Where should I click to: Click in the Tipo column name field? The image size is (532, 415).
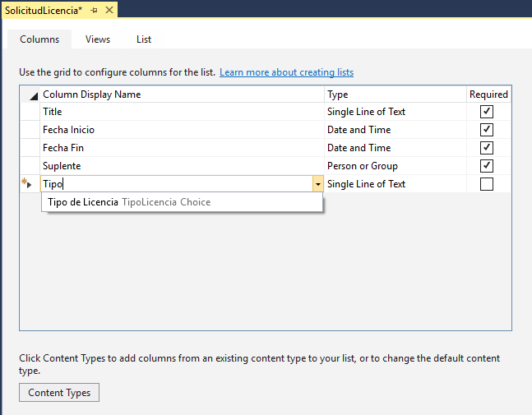(173, 184)
